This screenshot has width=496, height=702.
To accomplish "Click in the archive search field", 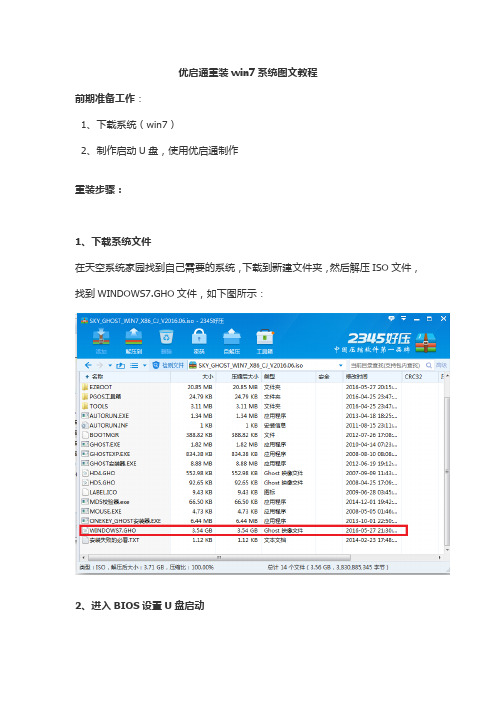I will point(386,365).
